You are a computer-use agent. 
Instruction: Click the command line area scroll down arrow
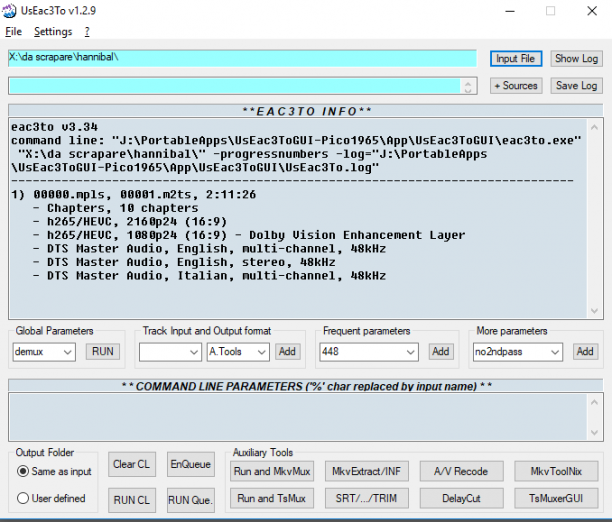click(594, 433)
